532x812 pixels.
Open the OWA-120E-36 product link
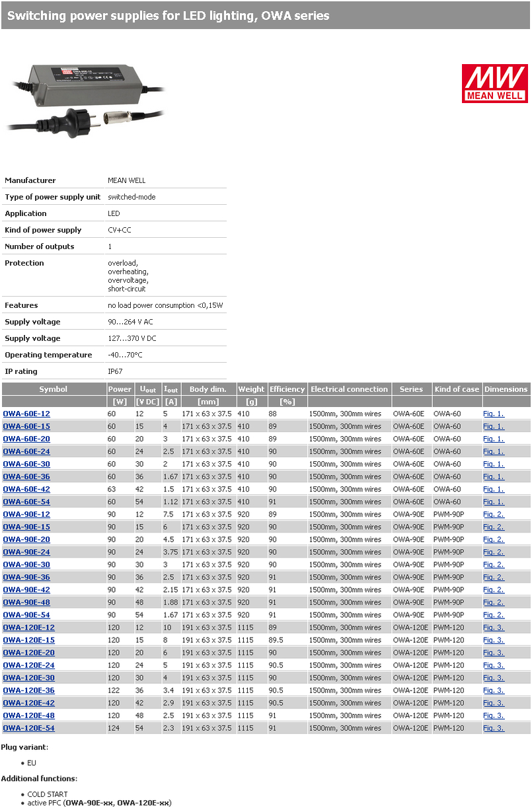click(29, 690)
